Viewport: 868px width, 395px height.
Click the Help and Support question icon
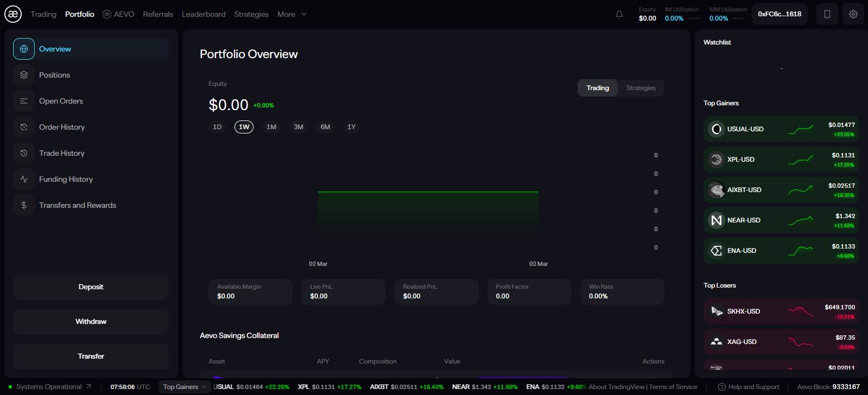click(721, 387)
